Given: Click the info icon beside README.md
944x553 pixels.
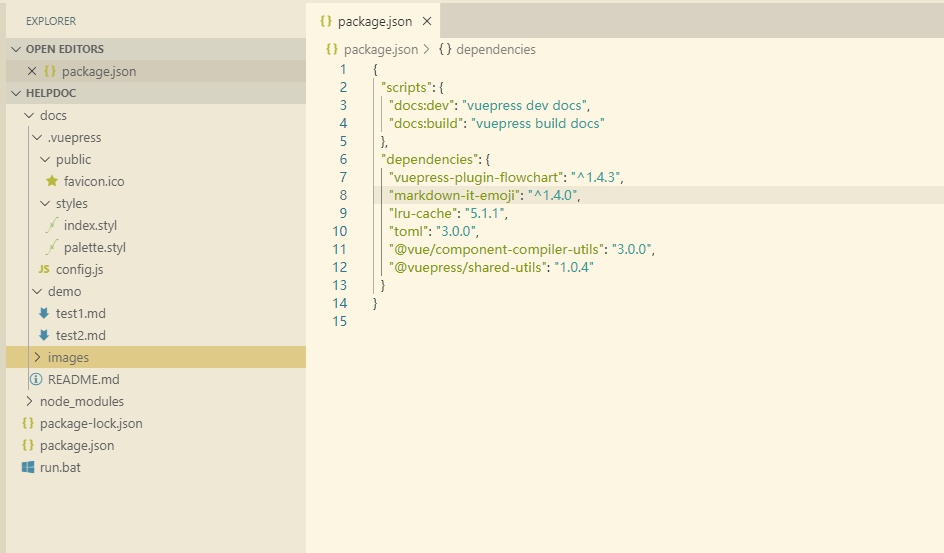Looking at the screenshot, I should click(x=36, y=380).
